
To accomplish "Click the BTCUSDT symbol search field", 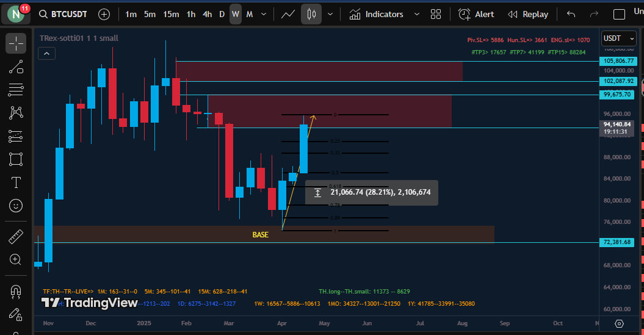I will point(67,14).
